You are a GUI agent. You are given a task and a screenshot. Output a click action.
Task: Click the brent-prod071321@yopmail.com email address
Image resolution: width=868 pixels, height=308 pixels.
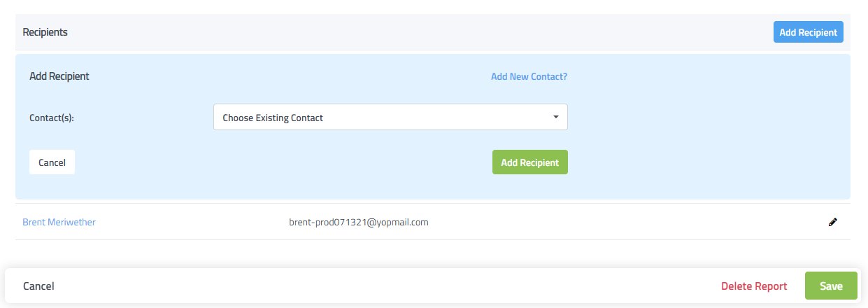click(358, 222)
